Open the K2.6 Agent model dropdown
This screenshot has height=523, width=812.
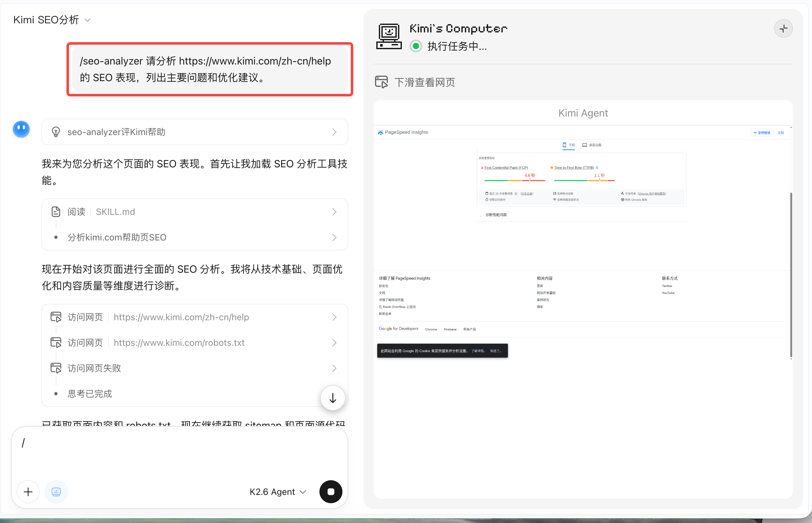click(278, 491)
